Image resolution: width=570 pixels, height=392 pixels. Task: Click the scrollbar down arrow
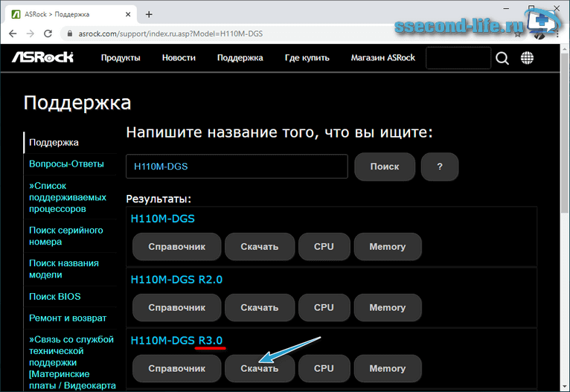564,385
